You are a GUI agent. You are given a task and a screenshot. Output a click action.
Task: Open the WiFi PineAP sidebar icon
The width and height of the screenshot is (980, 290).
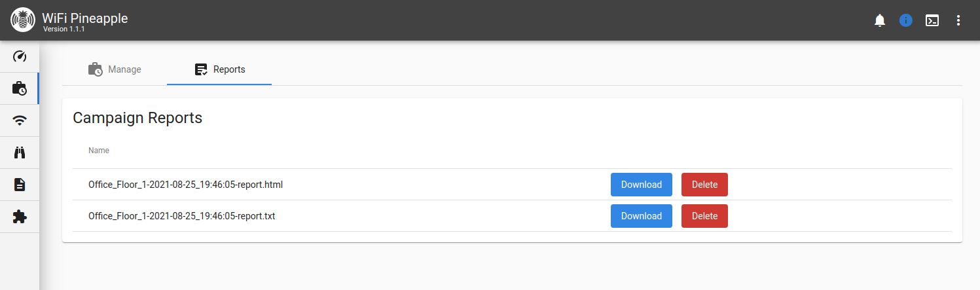20,120
